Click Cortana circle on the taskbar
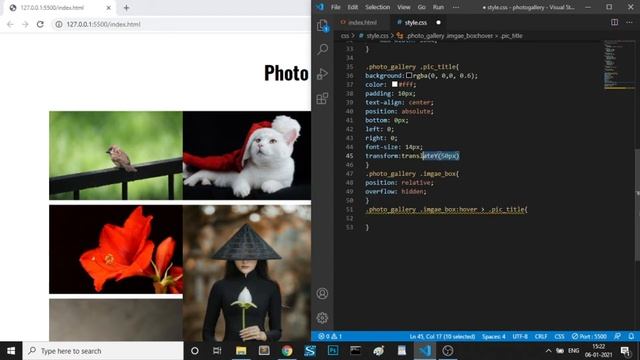Screen dimensions: 640x360 [x=195, y=351]
